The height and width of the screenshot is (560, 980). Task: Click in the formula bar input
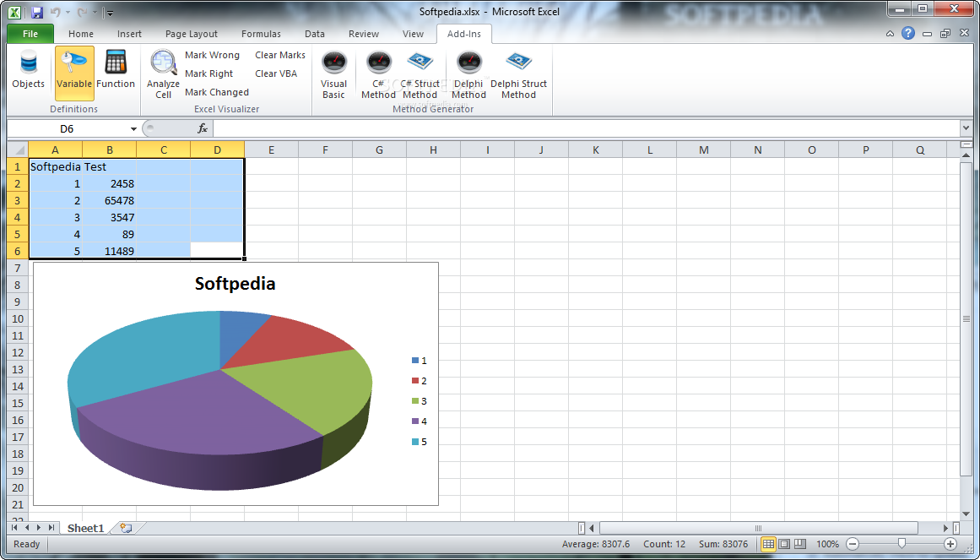587,128
